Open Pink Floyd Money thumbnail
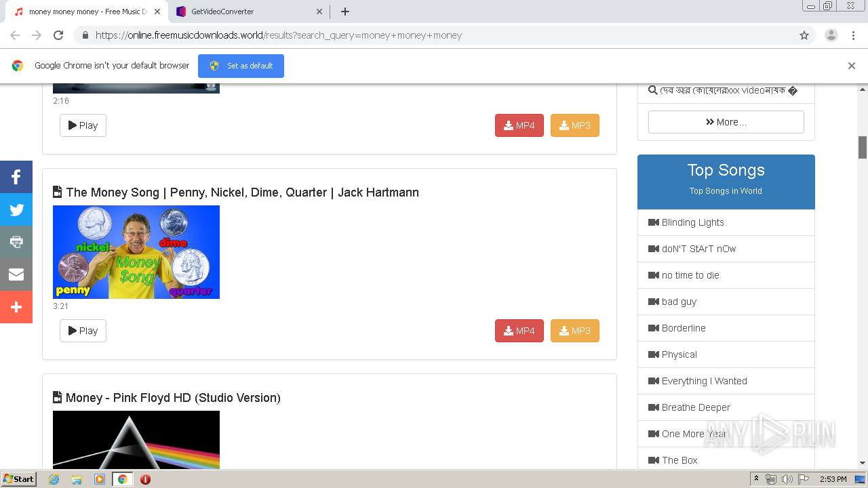This screenshot has width=868, height=488. tap(136, 440)
